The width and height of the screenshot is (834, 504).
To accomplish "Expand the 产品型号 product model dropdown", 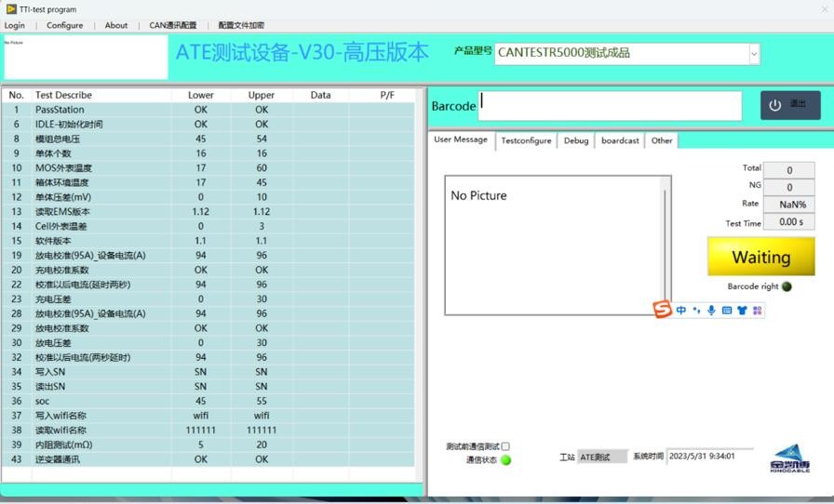I will pos(753,54).
